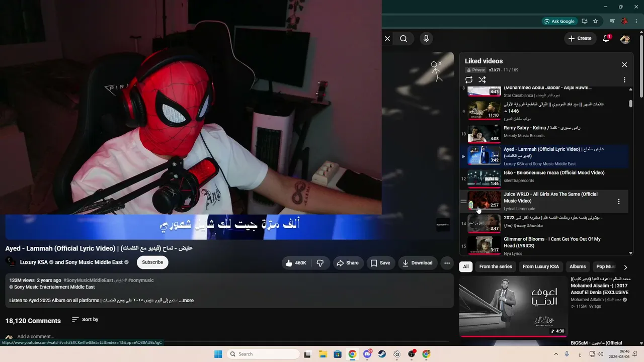Open File Explorer from the taskbar
The width and height of the screenshot is (644, 362).
(x=323, y=354)
